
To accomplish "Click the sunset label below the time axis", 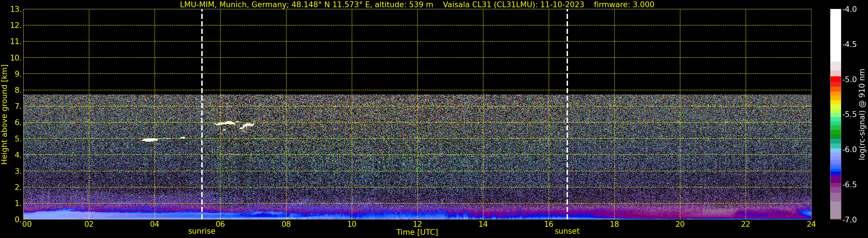I will 567,231.
